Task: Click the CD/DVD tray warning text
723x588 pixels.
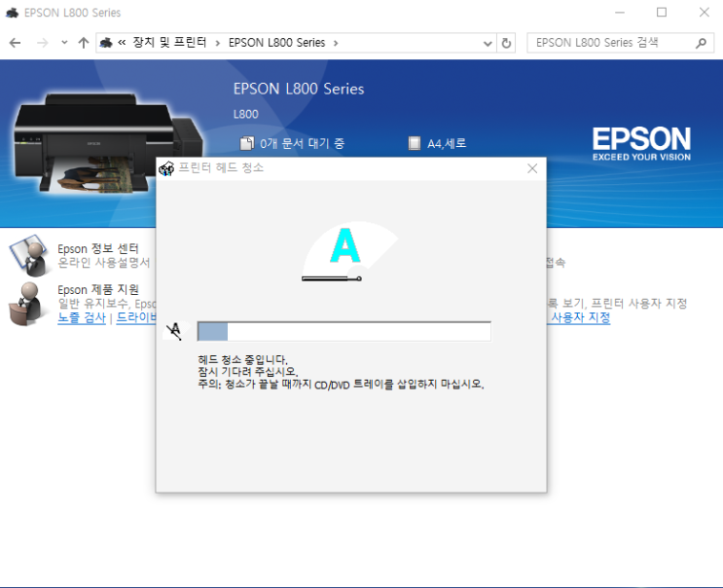Action: (341, 385)
